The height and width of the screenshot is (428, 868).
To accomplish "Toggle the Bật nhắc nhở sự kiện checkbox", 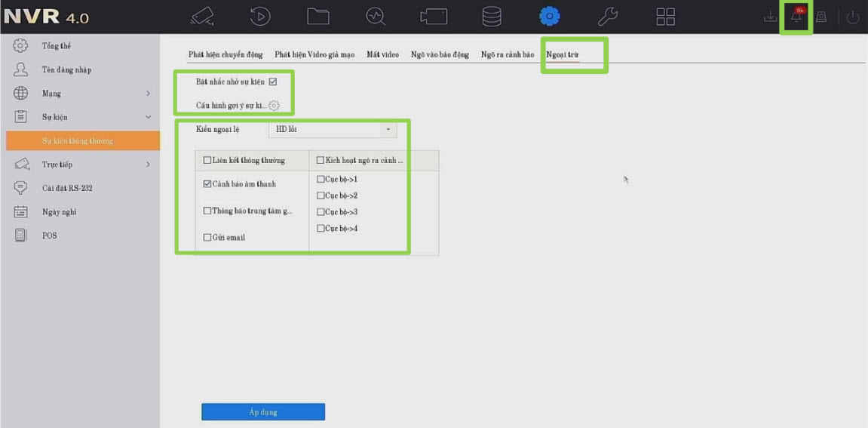I will click(x=273, y=82).
